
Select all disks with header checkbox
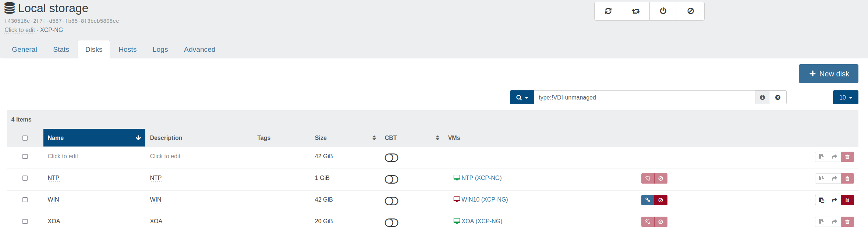coord(25,138)
